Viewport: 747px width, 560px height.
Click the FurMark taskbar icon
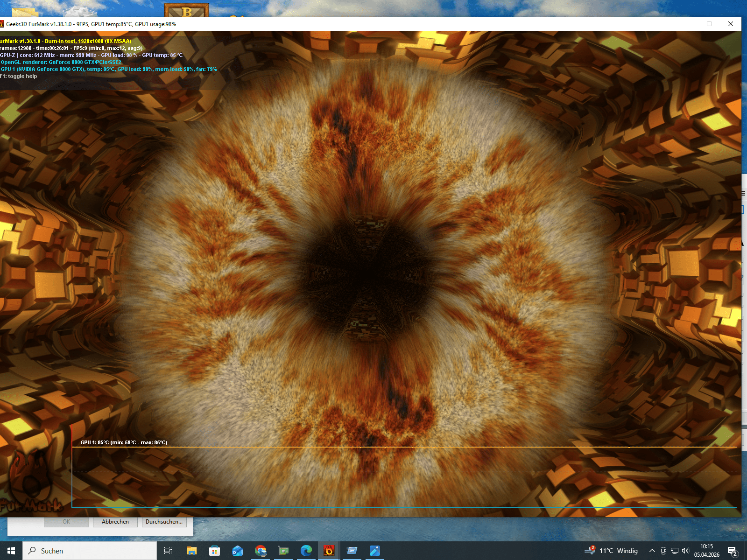pos(329,551)
